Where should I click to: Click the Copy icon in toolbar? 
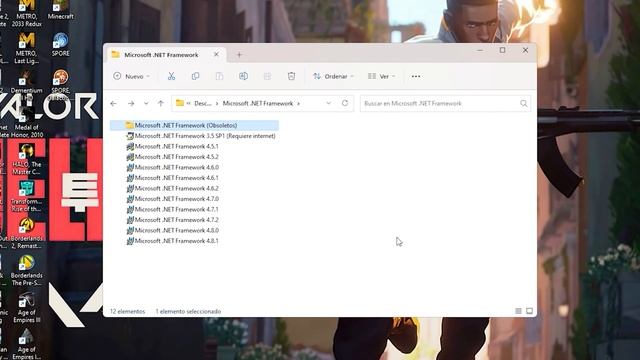point(196,76)
